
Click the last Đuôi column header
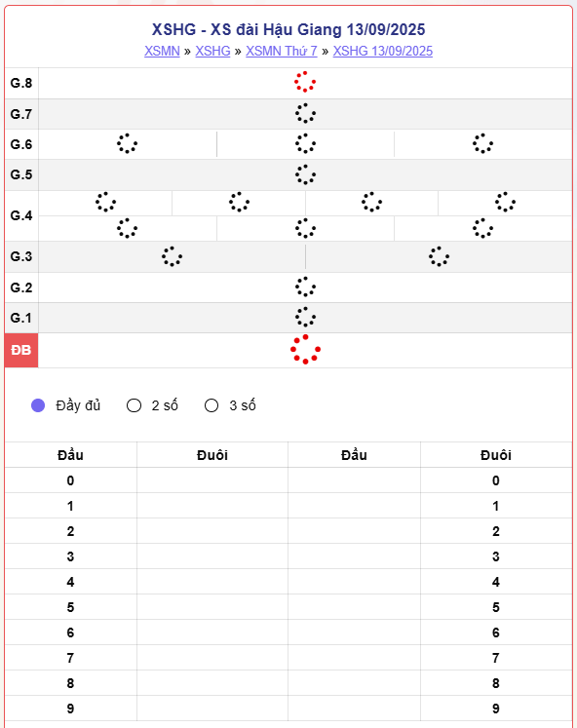[x=496, y=455]
